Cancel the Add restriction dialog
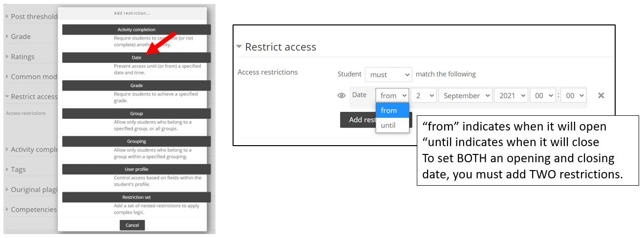Viewport: 644px width, 238px height. (x=132, y=225)
